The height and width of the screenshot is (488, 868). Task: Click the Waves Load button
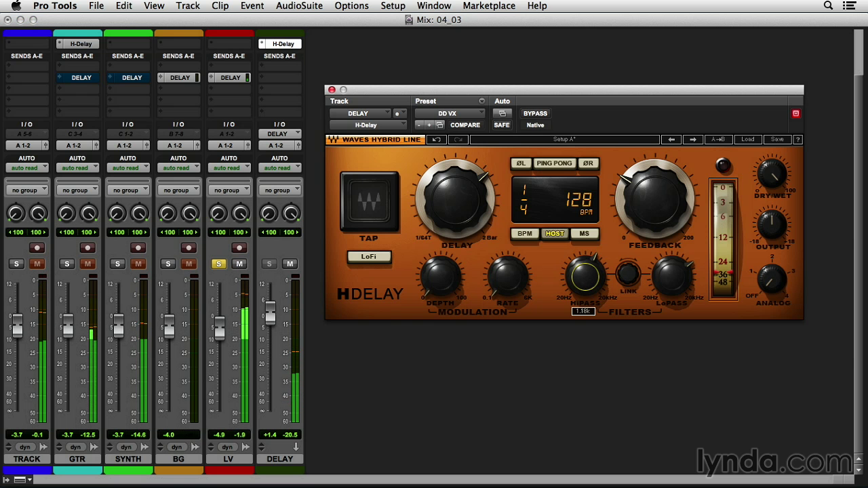747,140
